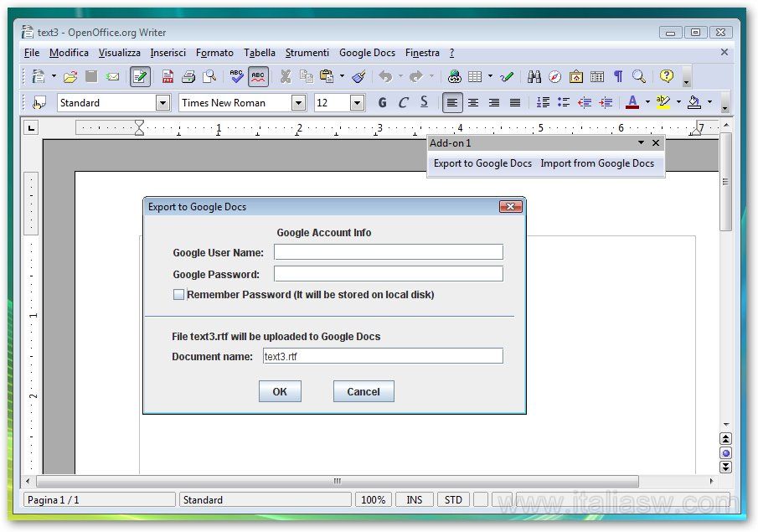
Task: Center the text alignment
Action: point(472,102)
